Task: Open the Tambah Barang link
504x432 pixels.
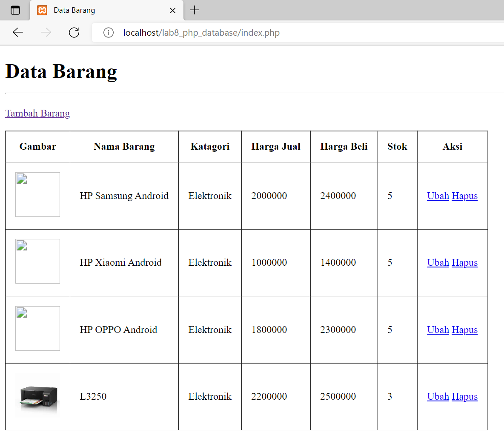Action: [x=37, y=113]
